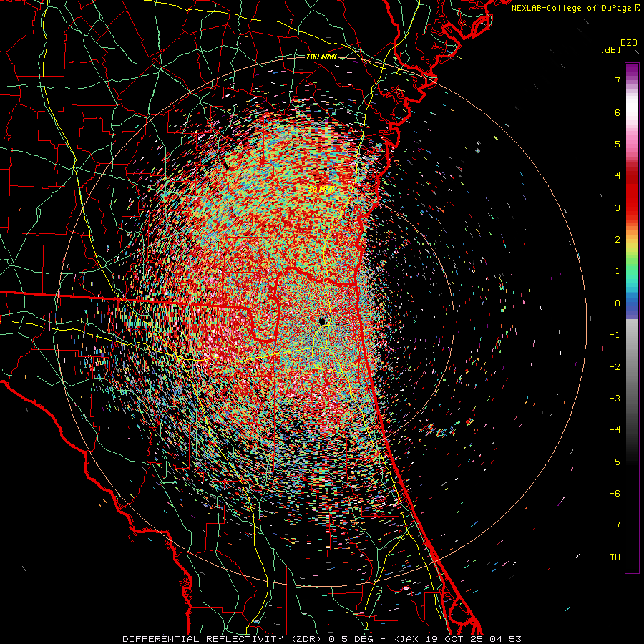Click the 50 NMI range ring label
This screenshot has height=644, width=644.
pyautogui.click(x=321, y=190)
